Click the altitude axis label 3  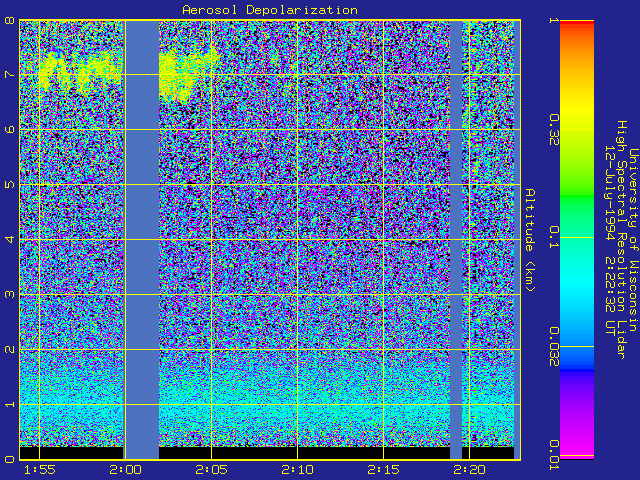[x=10, y=294]
